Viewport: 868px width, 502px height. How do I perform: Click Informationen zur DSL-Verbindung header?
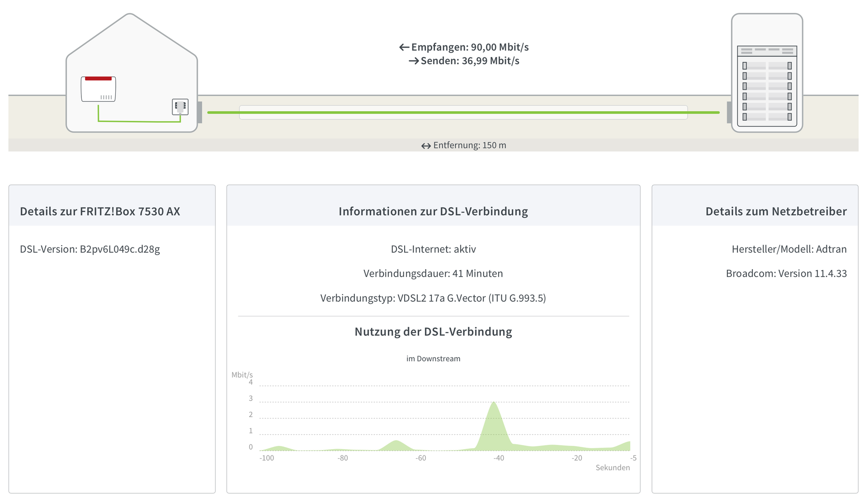(433, 211)
